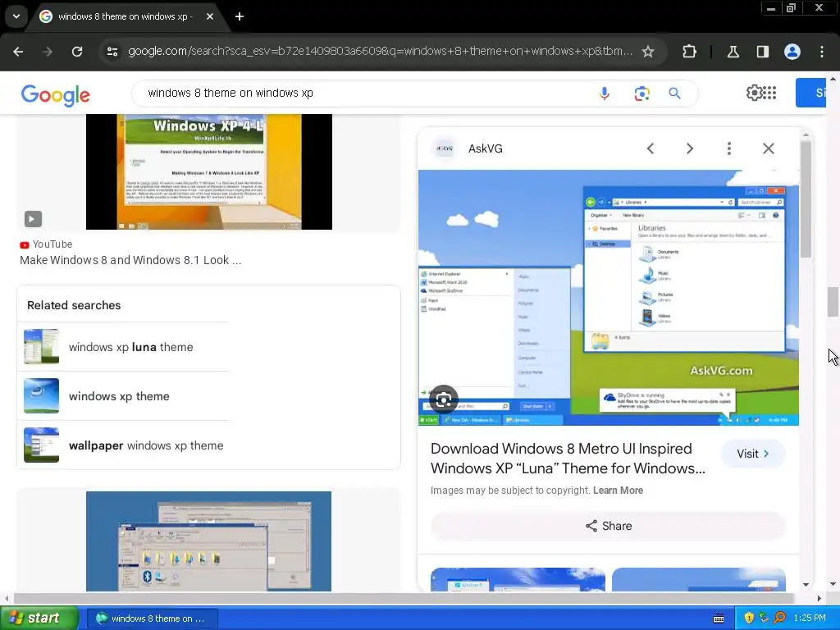
Task: Open Learn More copyright link
Action: point(618,491)
